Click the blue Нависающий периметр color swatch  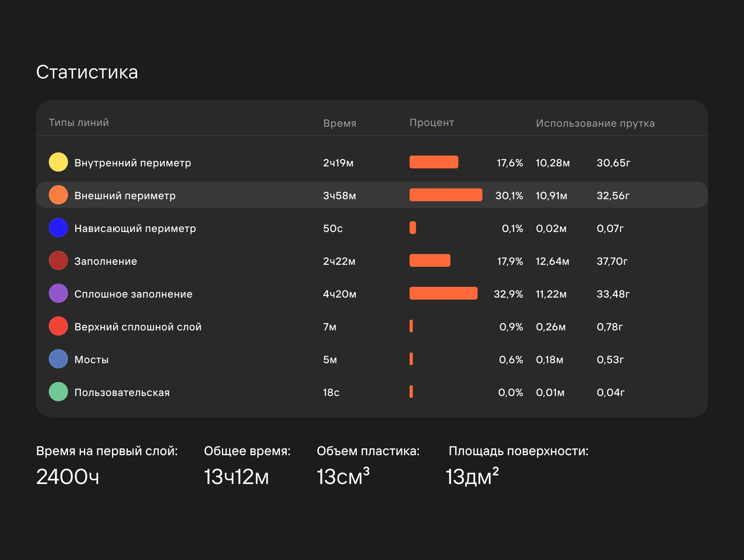58,228
